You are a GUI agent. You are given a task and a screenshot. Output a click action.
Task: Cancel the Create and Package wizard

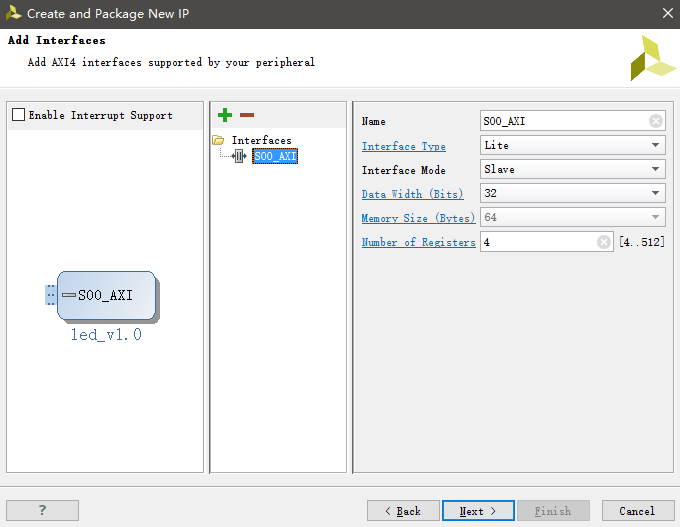coord(638,511)
